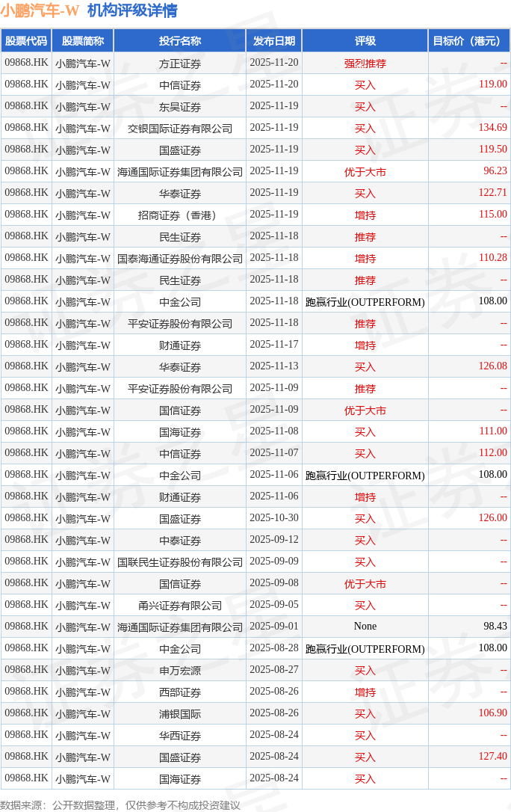Click 国信证券 cell dated 2025-11-09
Viewport: 511px width, 812px height.
pyautogui.click(x=180, y=410)
